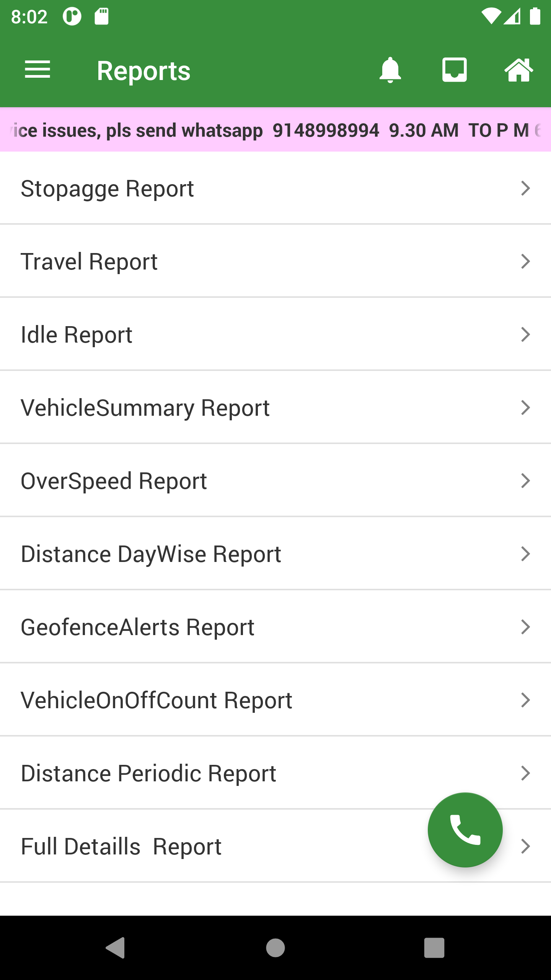Screen dimensions: 551x980
Task: Tap the green phone call button
Action: pyautogui.click(x=465, y=830)
